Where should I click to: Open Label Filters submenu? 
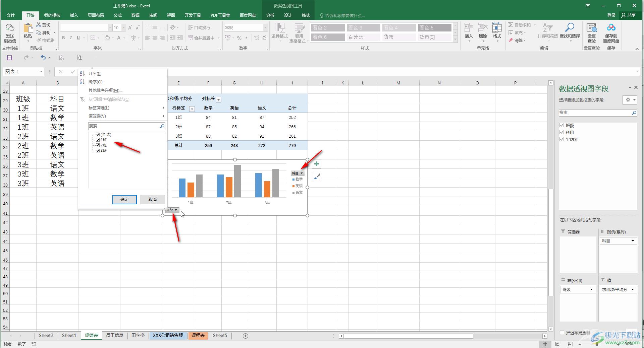click(x=122, y=108)
